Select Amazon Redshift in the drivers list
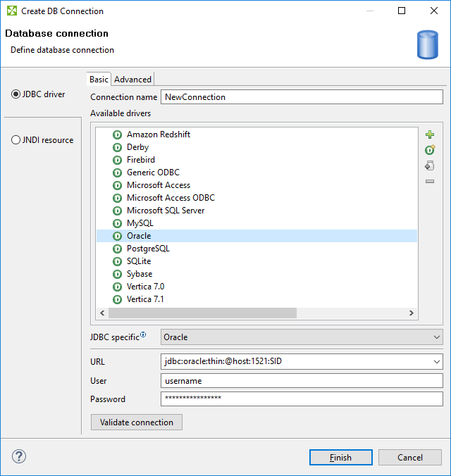Image resolution: width=451 pixels, height=476 pixels. point(159,134)
